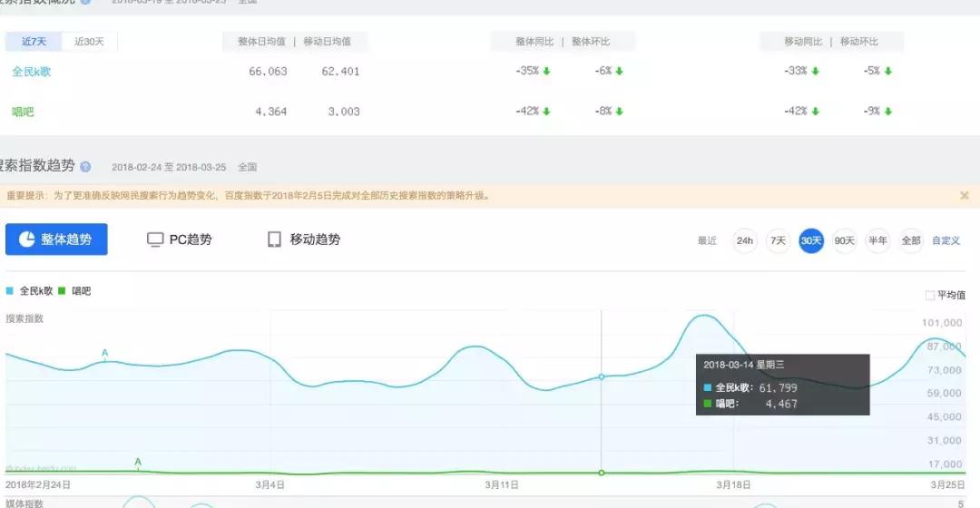Click the 整体同比 column header
The image size is (980, 508).
(x=534, y=42)
